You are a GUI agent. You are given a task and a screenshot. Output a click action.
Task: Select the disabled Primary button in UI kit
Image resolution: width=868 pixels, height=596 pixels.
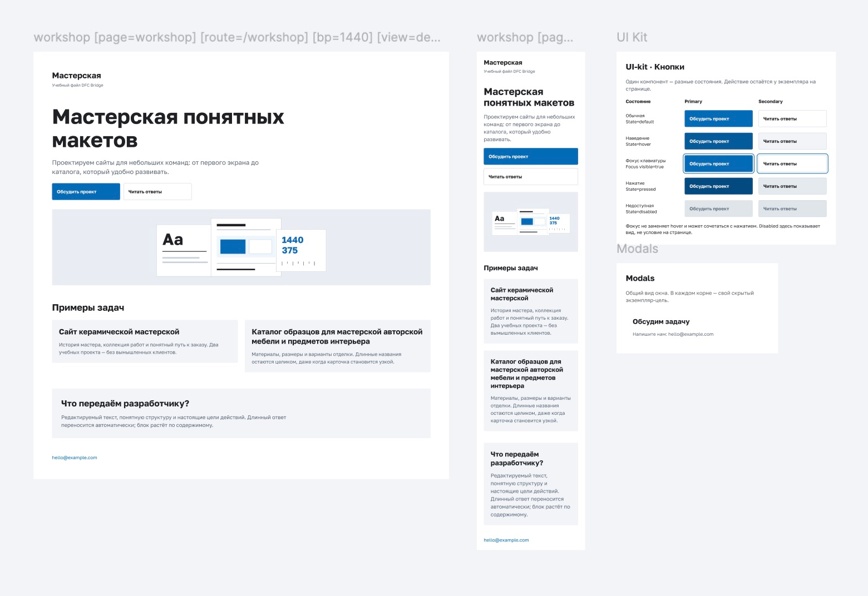coord(718,209)
